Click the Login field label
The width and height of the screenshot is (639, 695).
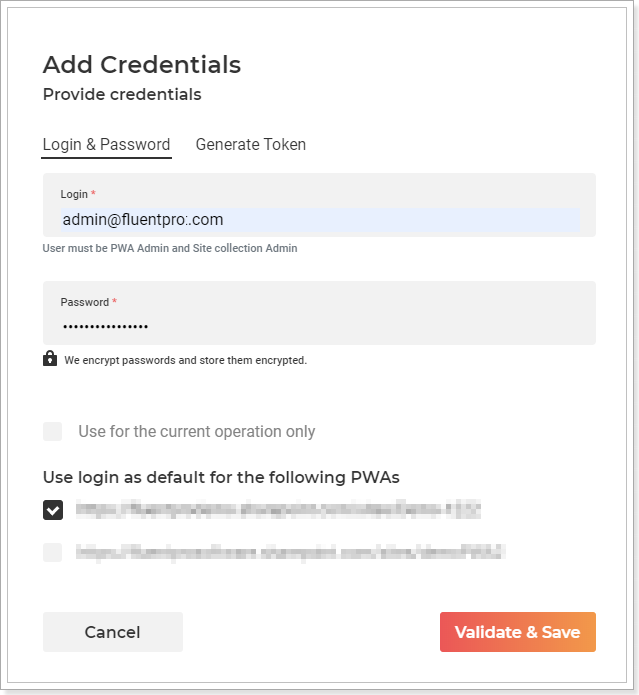74,194
